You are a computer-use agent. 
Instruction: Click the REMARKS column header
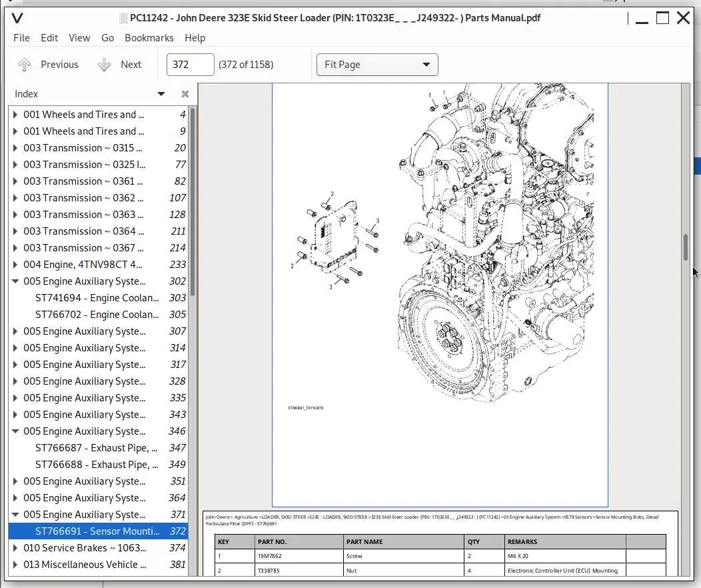click(565, 542)
